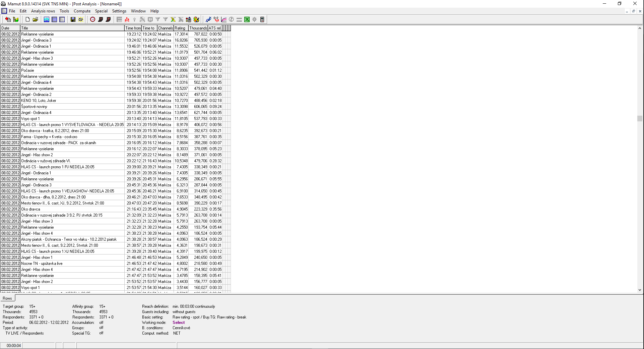Click the red people target group icon
The height and width of the screenshot is (349, 644).
pos(127,19)
